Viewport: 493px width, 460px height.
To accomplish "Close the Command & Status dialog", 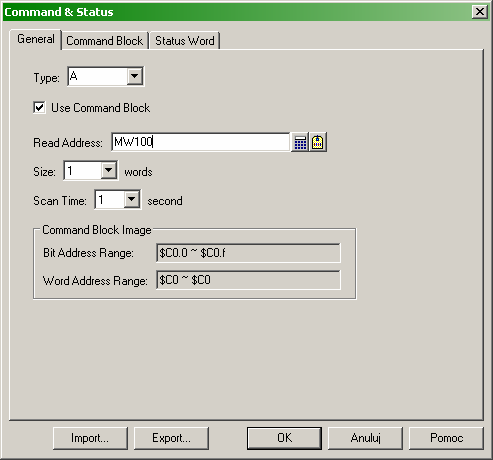I will coord(480,12).
